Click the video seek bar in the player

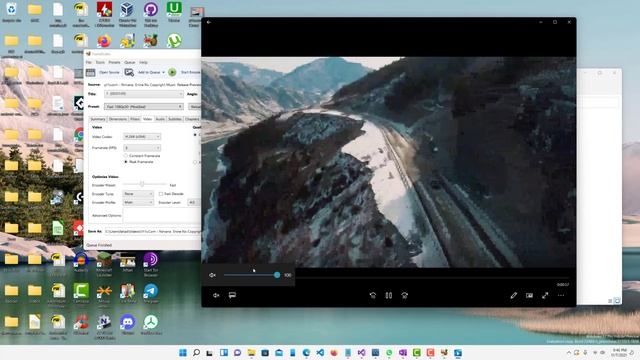point(433,278)
